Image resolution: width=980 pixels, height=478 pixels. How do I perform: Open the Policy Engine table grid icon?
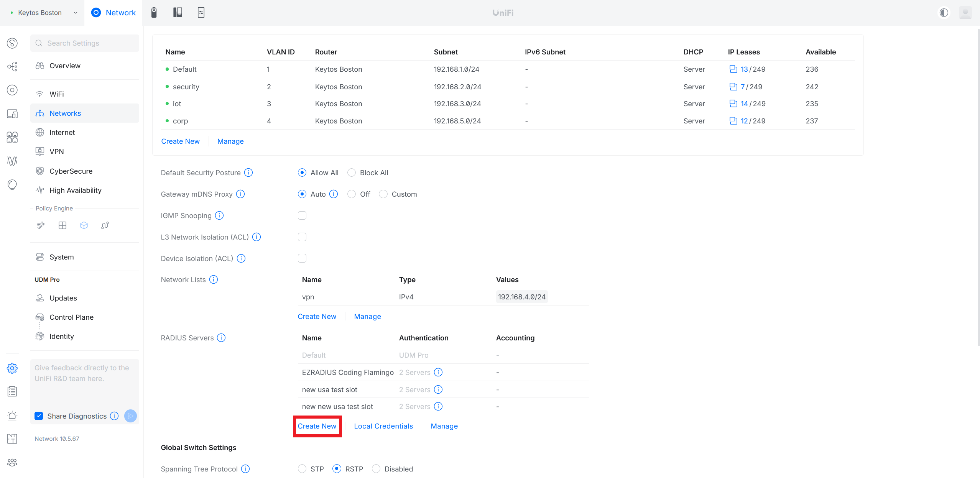coord(62,225)
